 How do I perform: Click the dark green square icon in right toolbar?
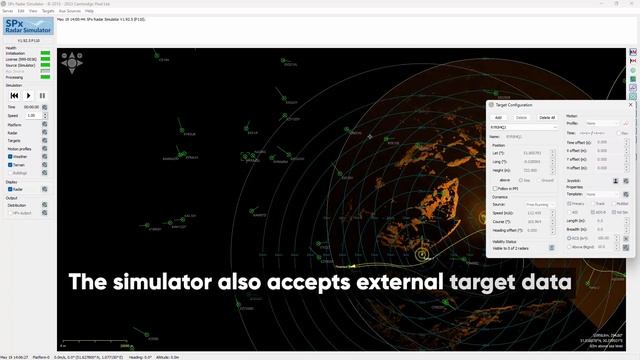click(633, 79)
